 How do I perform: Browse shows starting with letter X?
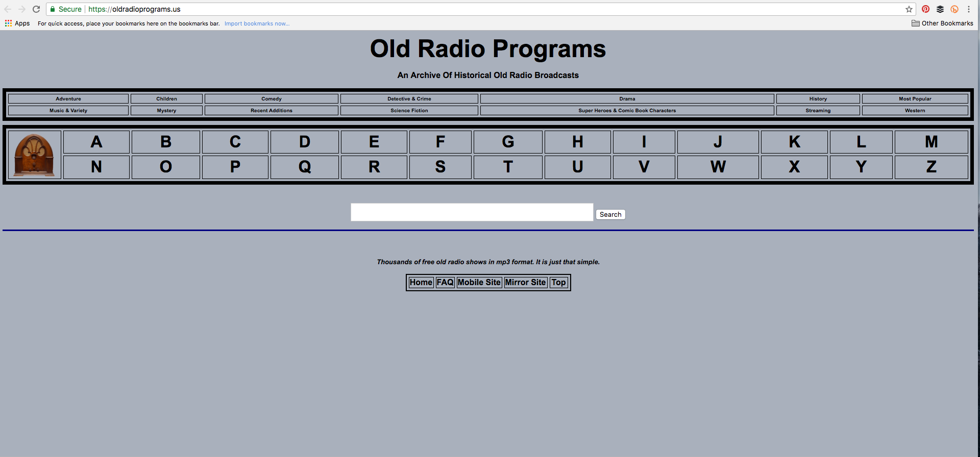[x=795, y=167]
